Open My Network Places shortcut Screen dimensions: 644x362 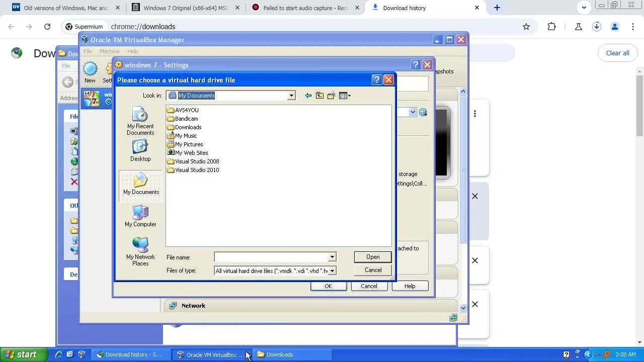click(x=140, y=251)
